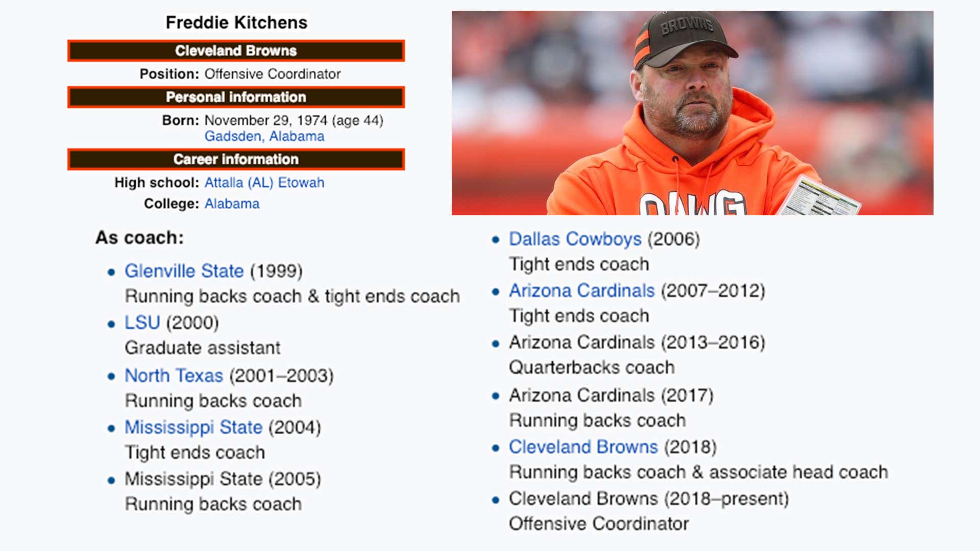Select the 'As coach:' heading
Image resolution: width=980 pixels, height=551 pixels.
pyautogui.click(x=139, y=238)
